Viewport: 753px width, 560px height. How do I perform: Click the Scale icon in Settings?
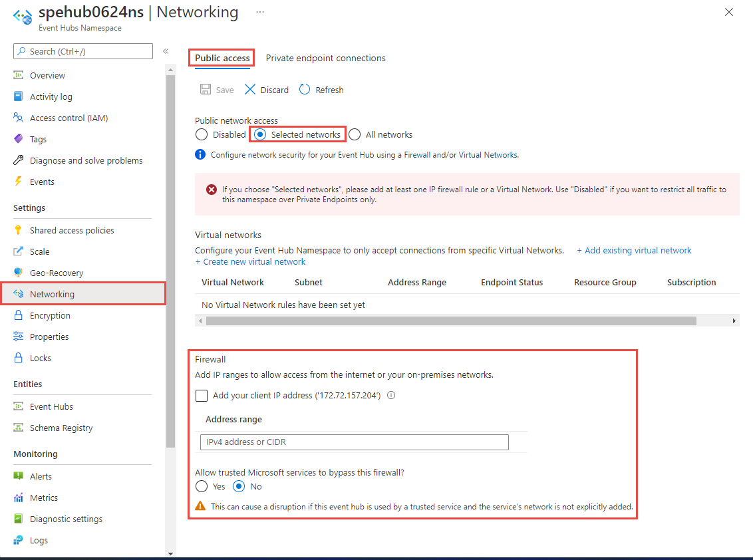[x=18, y=251]
